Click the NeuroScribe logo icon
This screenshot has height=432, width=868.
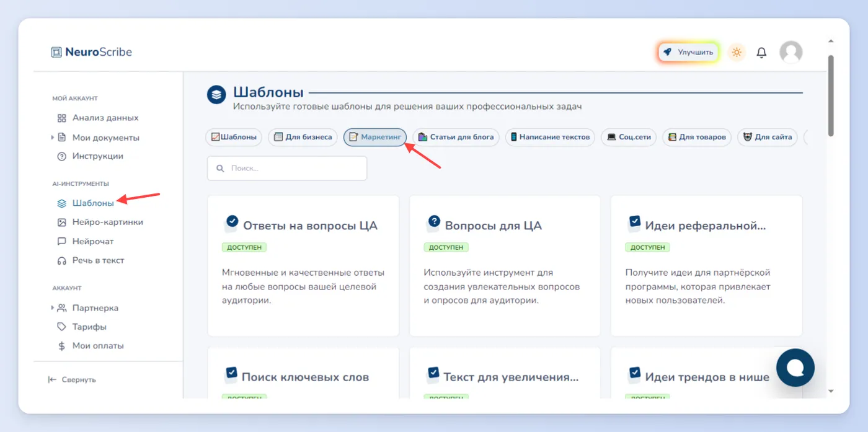click(x=56, y=52)
